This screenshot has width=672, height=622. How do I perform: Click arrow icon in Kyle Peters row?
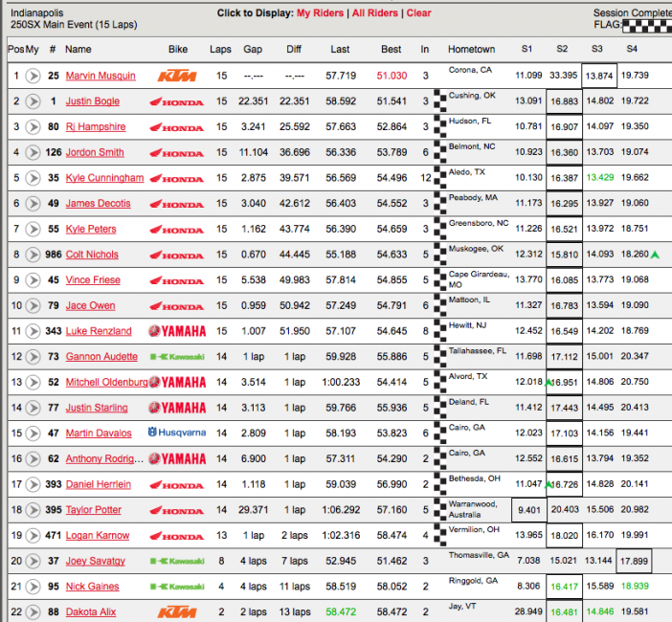pos(33,229)
